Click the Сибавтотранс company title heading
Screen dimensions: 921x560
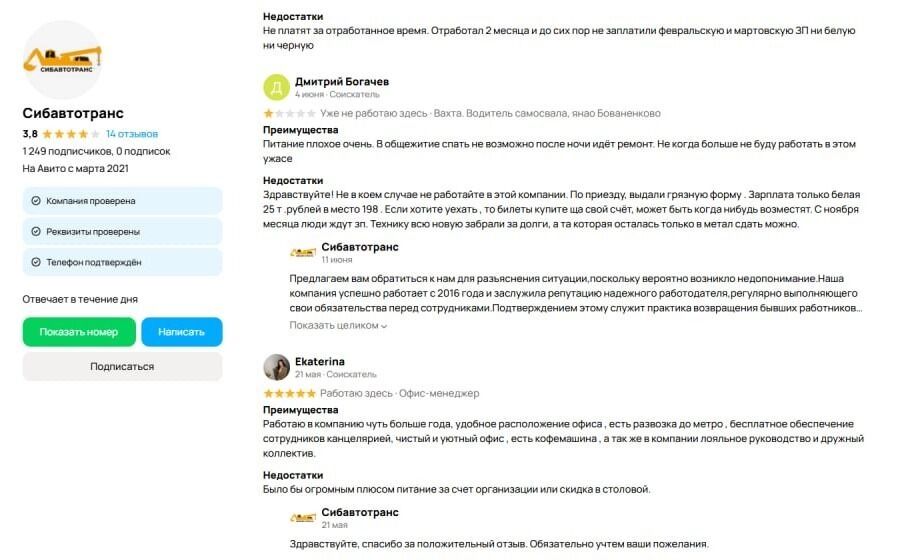pyautogui.click(x=73, y=113)
